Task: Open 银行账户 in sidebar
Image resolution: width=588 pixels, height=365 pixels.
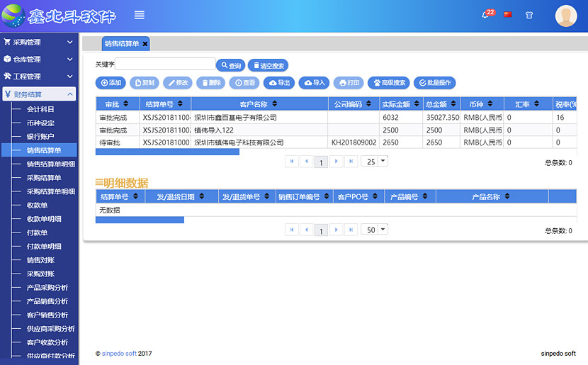Action: pyautogui.click(x=40, y=137)
